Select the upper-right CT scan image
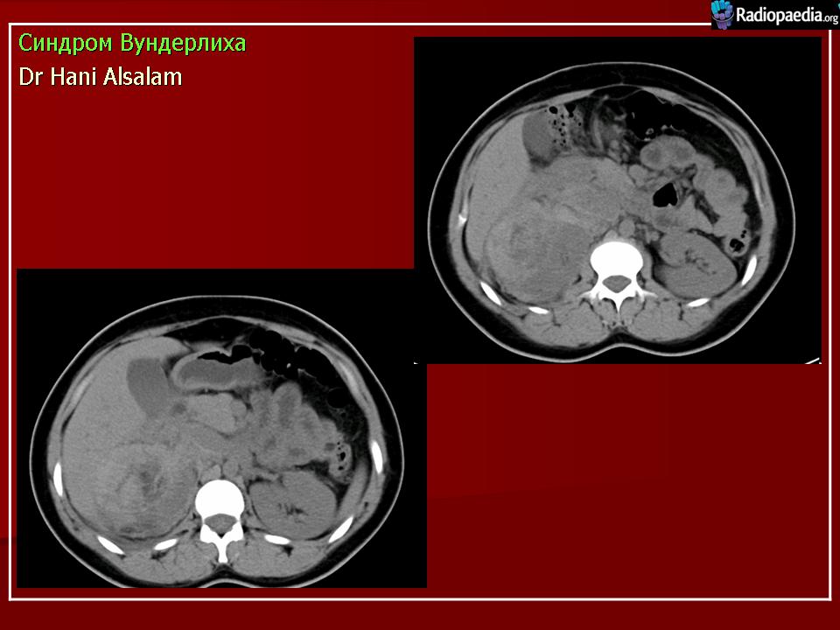 point(617,199)
